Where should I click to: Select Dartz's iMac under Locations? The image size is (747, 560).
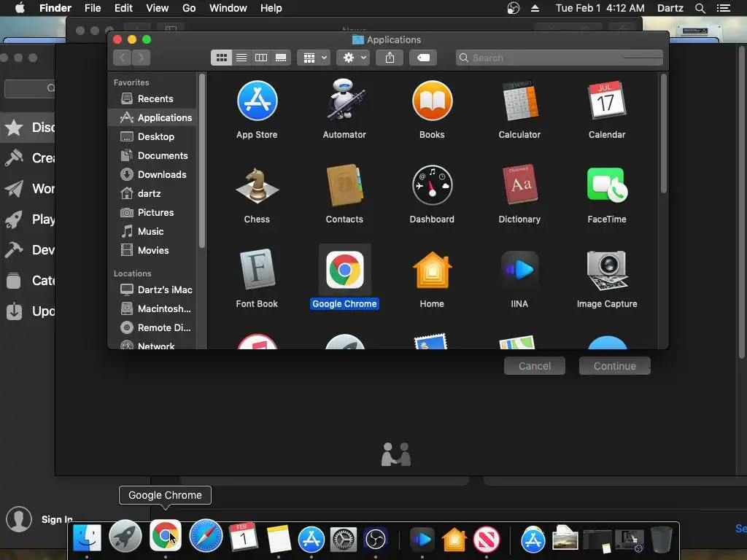click(152, 289)
